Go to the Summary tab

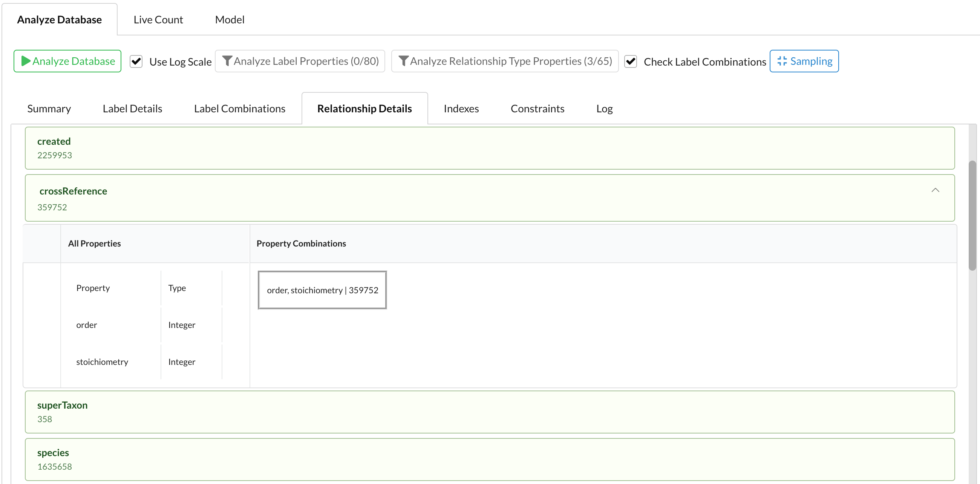click(49, 109)
